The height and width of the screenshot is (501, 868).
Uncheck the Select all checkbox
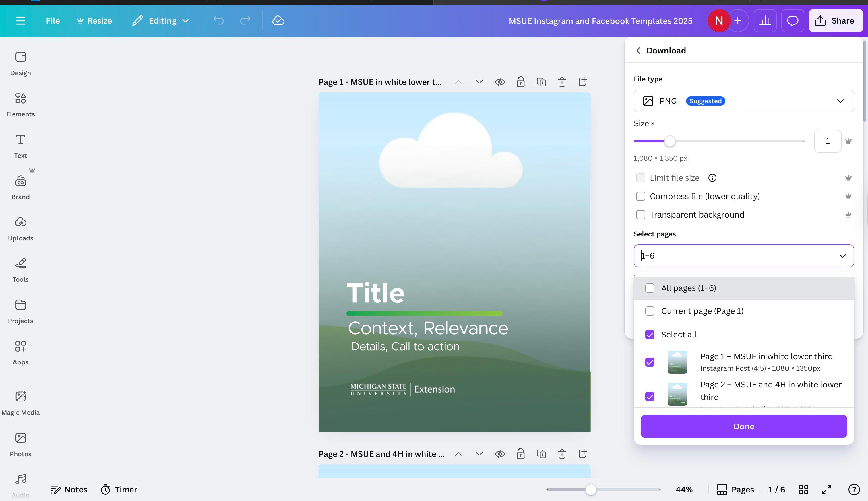(650, 335)
